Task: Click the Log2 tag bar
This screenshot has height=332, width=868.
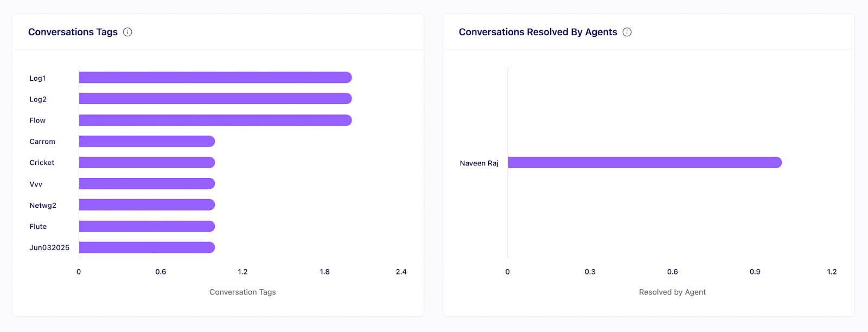Action: (215, 99)
